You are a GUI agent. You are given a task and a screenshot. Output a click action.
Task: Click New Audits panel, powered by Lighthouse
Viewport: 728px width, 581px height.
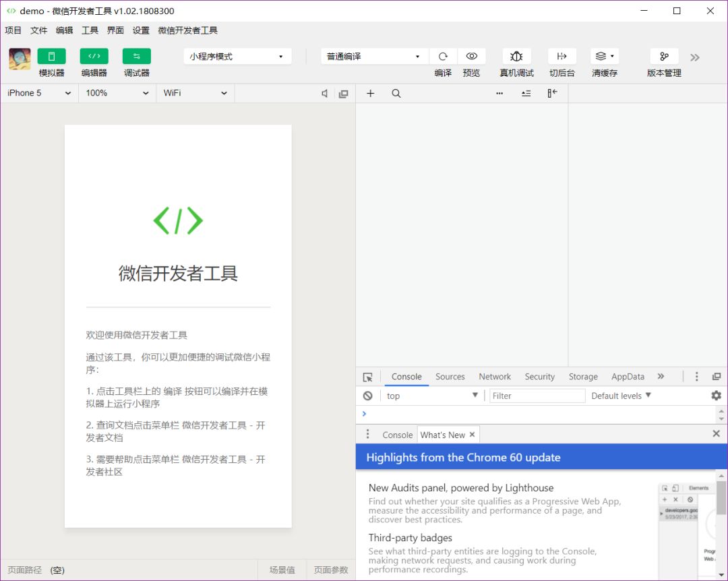pos(460,488)
